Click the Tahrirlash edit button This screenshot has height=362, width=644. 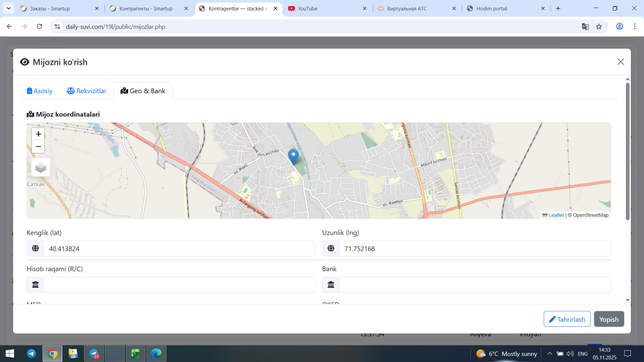click(567, 319)
